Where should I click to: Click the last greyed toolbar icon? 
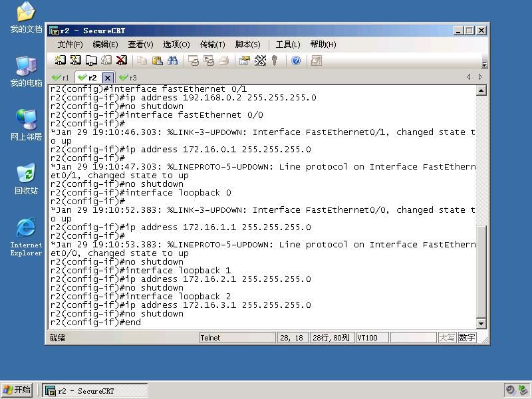[x=317, y=61]
